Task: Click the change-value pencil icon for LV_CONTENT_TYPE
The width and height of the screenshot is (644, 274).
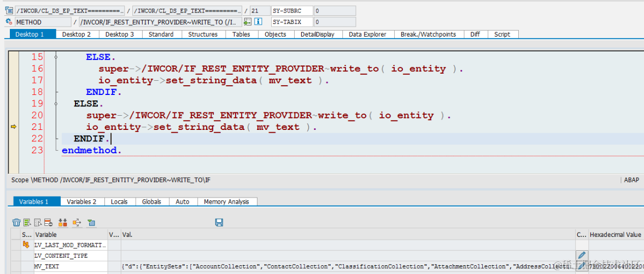Action: tap(582, 255)
